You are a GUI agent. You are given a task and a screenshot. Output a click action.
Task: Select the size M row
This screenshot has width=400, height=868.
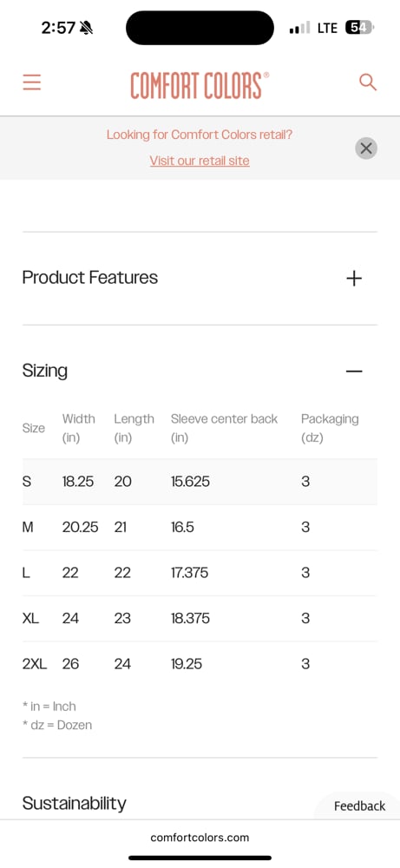(x=200, y=527)
